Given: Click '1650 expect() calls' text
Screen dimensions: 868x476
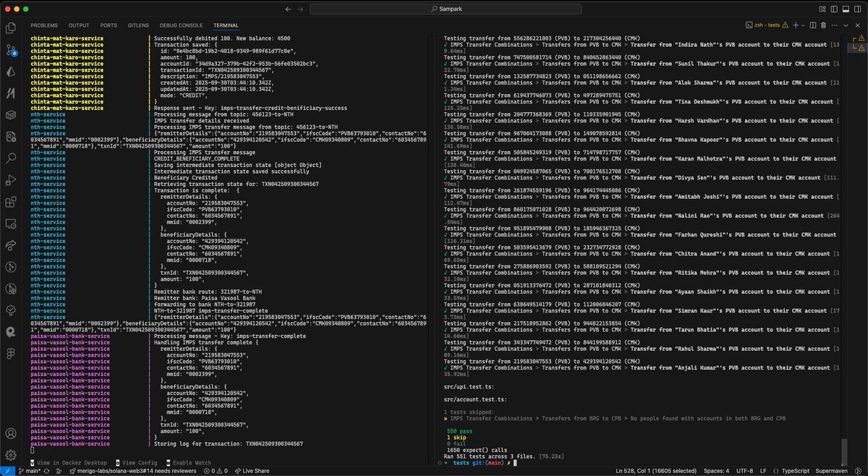Looking at the screenshot, I should point(476,450).
